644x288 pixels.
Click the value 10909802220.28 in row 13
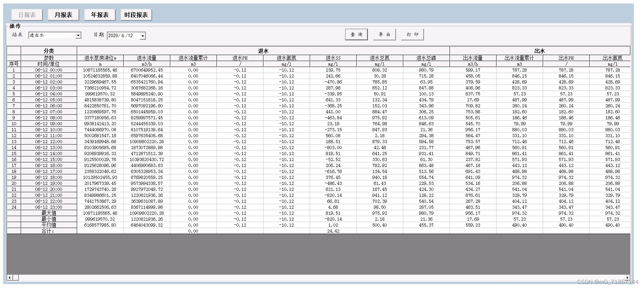coord(147,141)
